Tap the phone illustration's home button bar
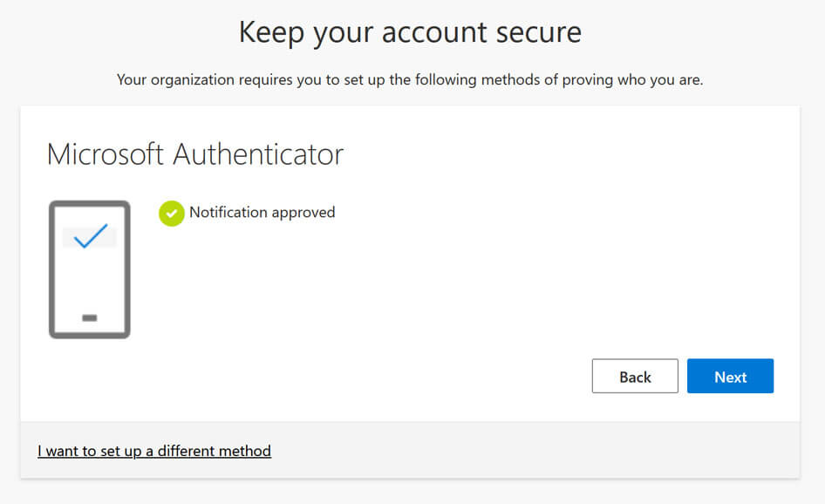825x504 pixels. pos(90,317)
